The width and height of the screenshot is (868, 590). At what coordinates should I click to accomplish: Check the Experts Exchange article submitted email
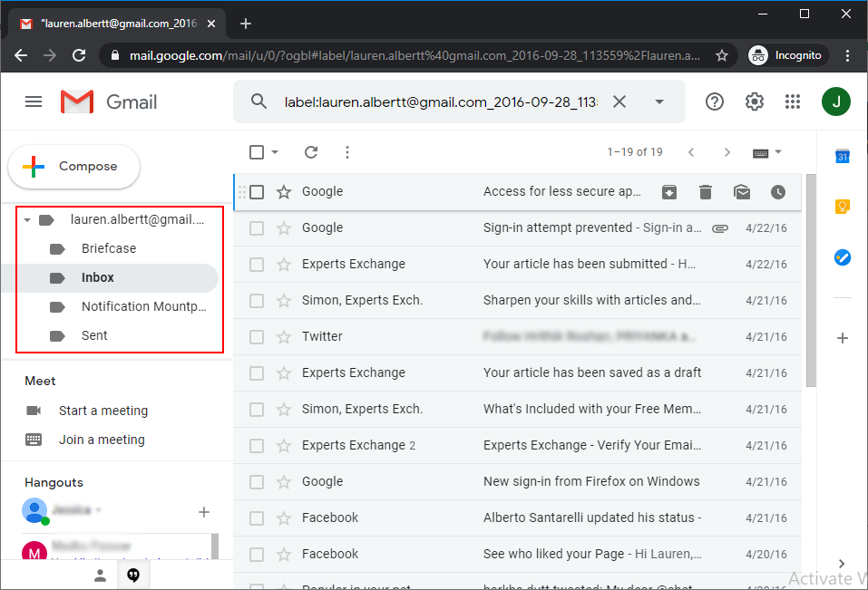(x=257, y=264)
